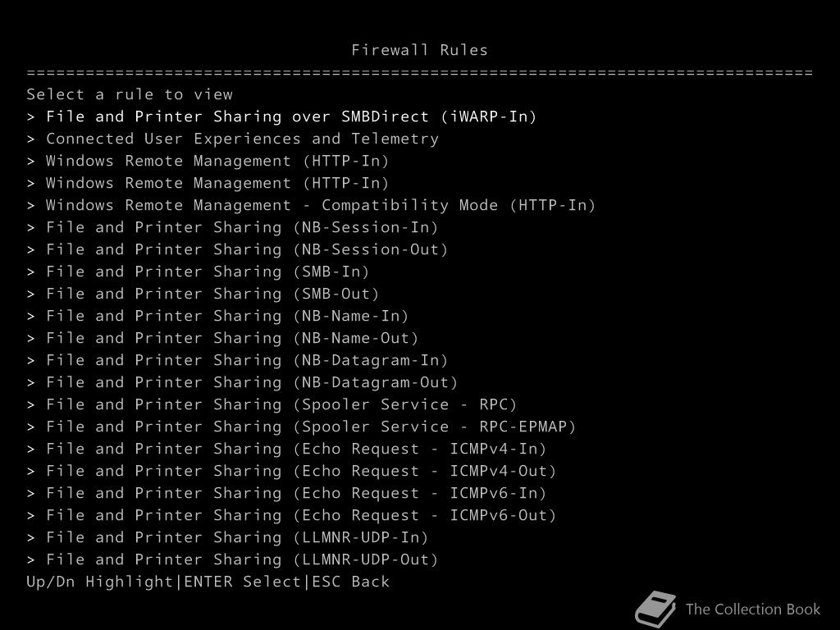Select the NB-Datagram-In rule
The width and height of the screenshot is (840, 630).
point(247,360)
